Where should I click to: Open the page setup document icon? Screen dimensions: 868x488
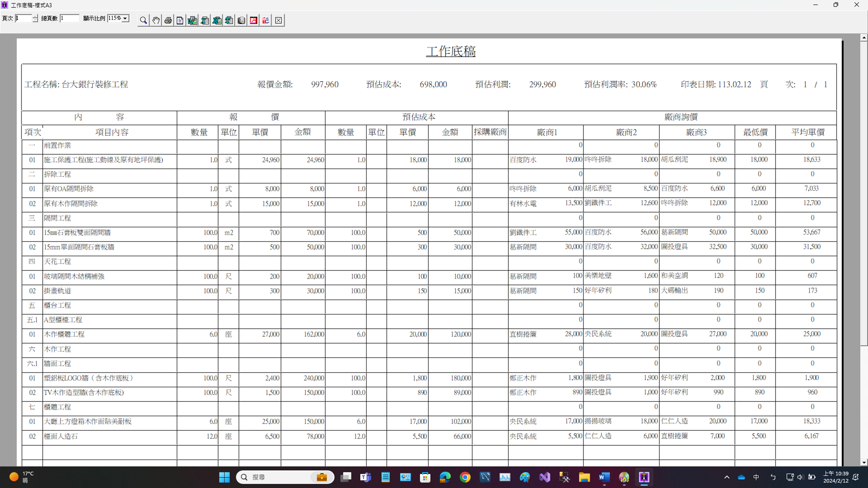click(180, 20)
